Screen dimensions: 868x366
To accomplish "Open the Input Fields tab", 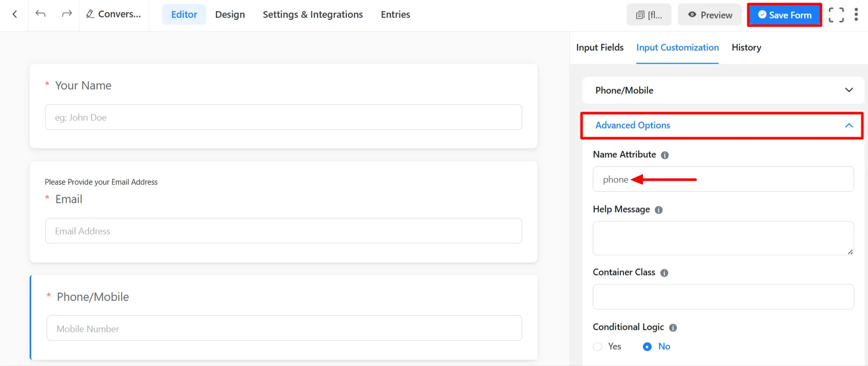I will pos(599,48).
